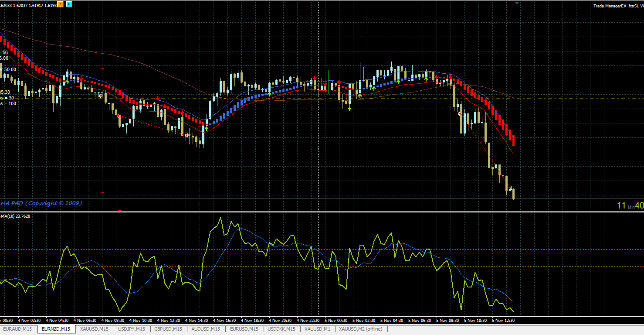This screenshot has height=335, width=644.
Task: Select the EURNZD,M15 chart tab
Action: coord(56,329)
